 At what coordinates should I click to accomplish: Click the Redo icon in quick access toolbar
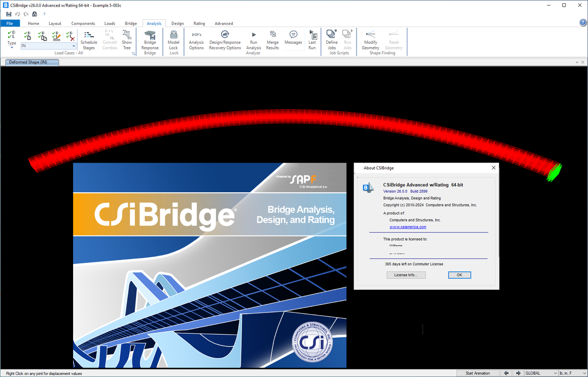coord(26,14)
